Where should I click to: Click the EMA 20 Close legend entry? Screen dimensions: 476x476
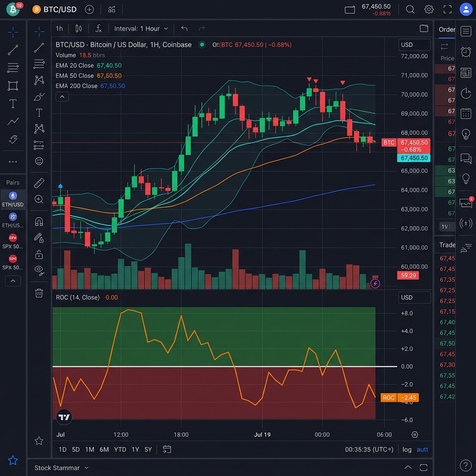click(x=88, y=66)
